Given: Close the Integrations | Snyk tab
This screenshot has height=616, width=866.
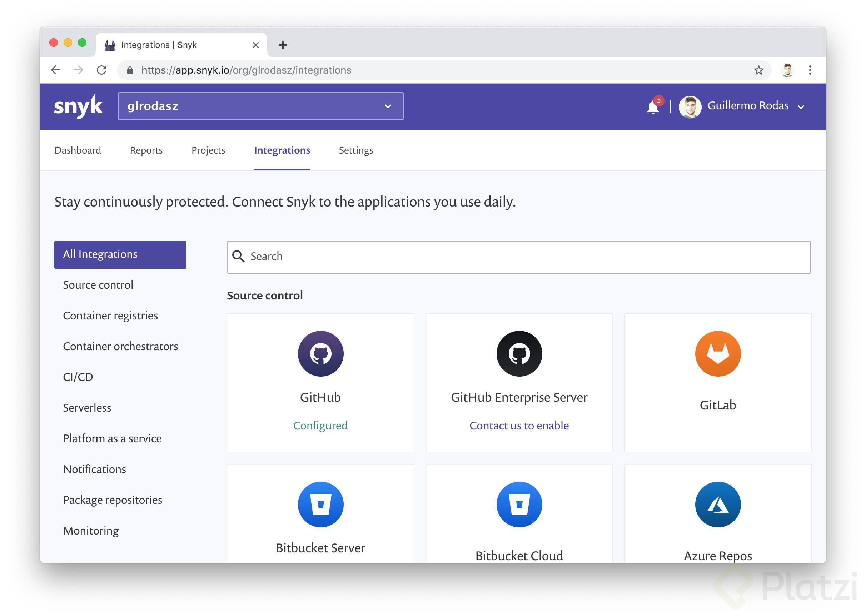Looking at the screenshot, I should (x=255, y=45).
